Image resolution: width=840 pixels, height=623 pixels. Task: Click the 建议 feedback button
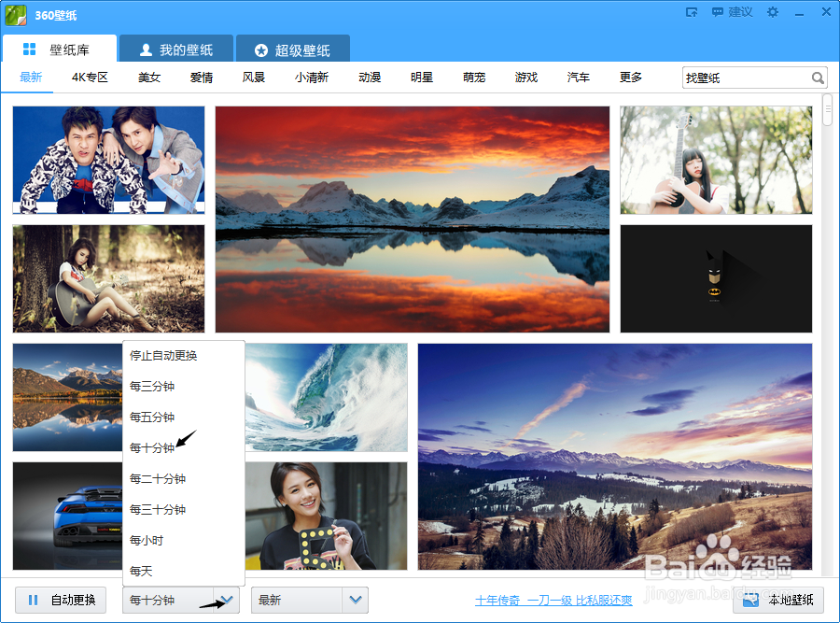pos(732,12)
